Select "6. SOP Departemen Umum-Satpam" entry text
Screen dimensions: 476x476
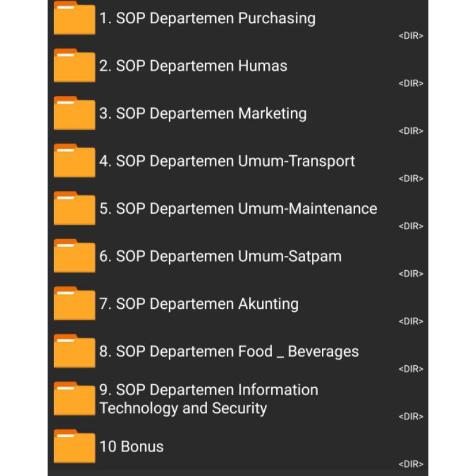pos(220,256)
